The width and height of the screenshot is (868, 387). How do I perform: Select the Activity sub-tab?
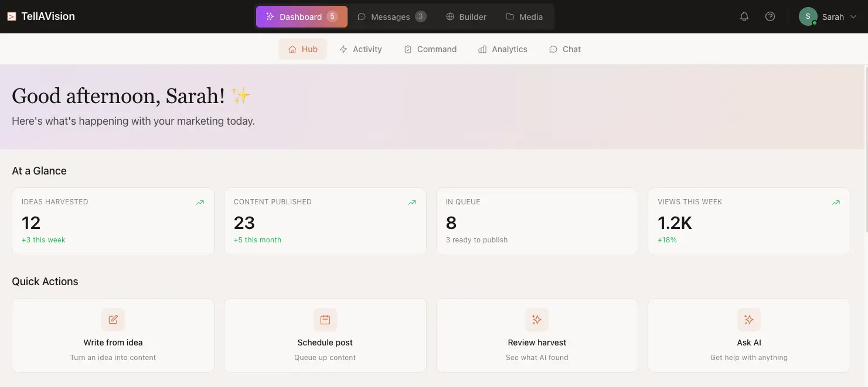360,49
